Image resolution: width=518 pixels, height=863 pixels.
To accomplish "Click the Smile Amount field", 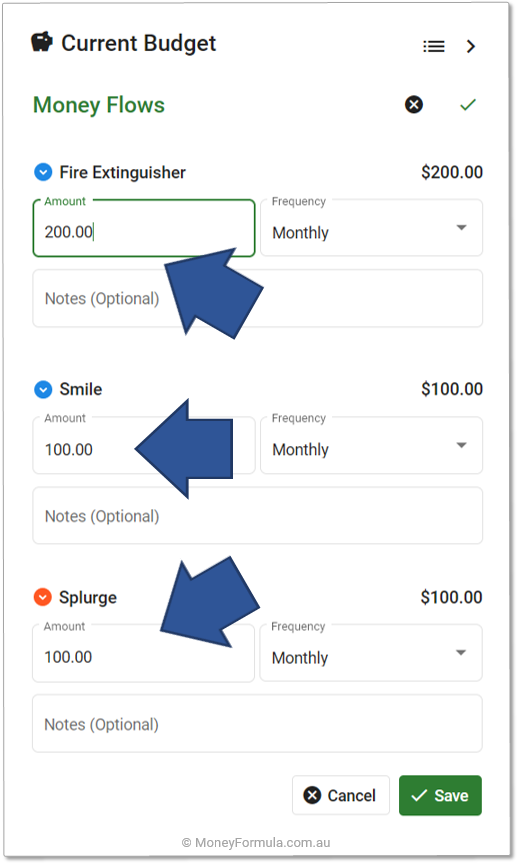I will 144,445.
